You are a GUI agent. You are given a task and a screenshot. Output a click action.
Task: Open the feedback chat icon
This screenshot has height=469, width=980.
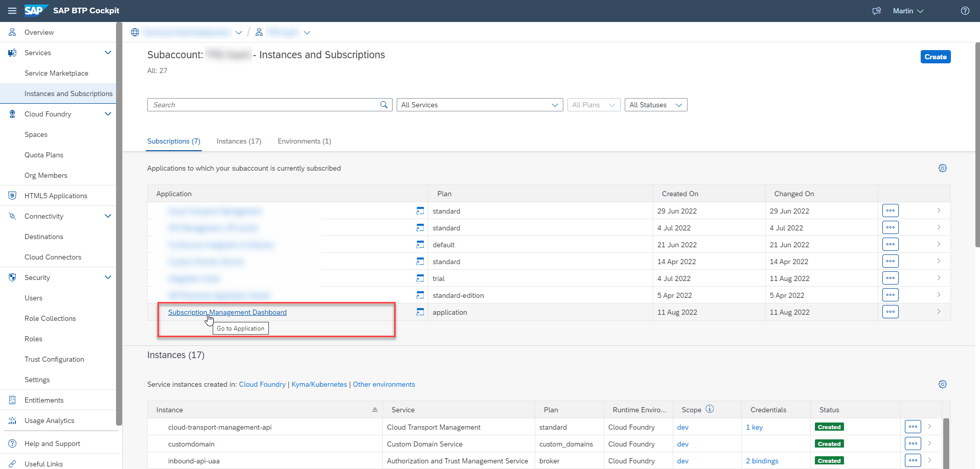coord(877,11)
